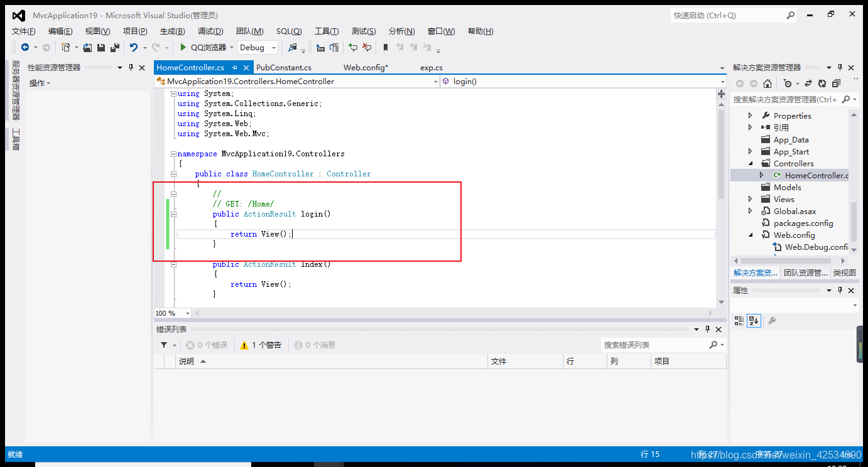Expand the Views folder node
Viewport: 868px width, 467px height.
(750, 199)
